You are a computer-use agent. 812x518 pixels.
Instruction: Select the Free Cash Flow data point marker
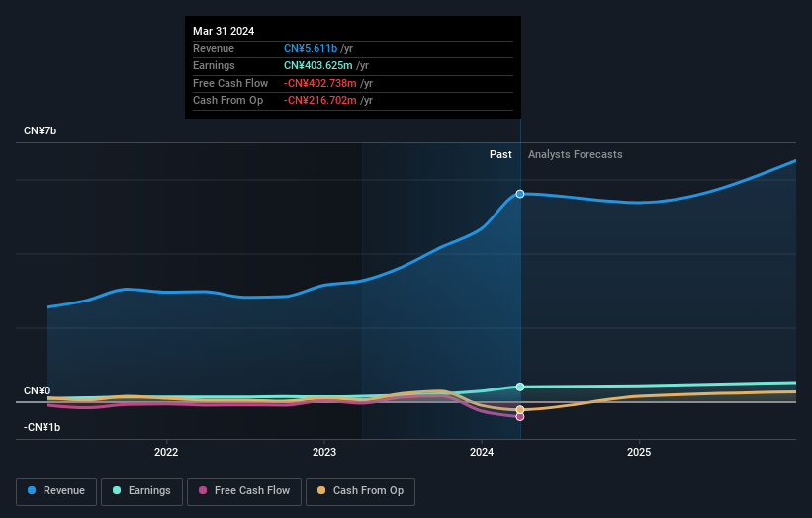coord(520,417)
